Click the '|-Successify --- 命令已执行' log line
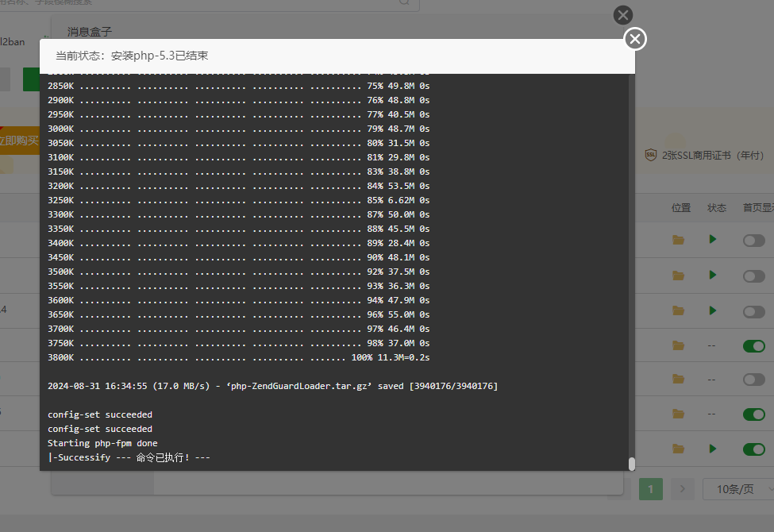 pos(129,457)
